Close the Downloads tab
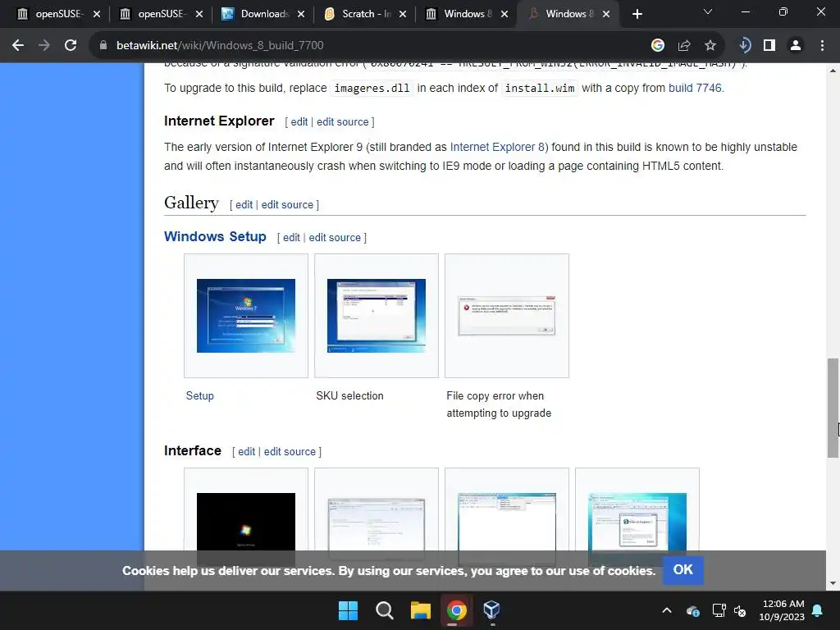The width and height of the screenshot is (840, 630). coord(301,14)
